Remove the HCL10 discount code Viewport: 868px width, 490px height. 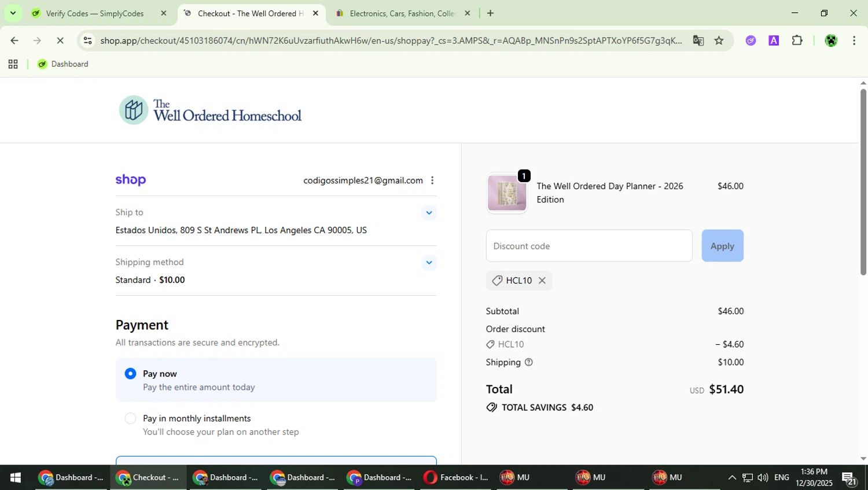click(542, 281)
